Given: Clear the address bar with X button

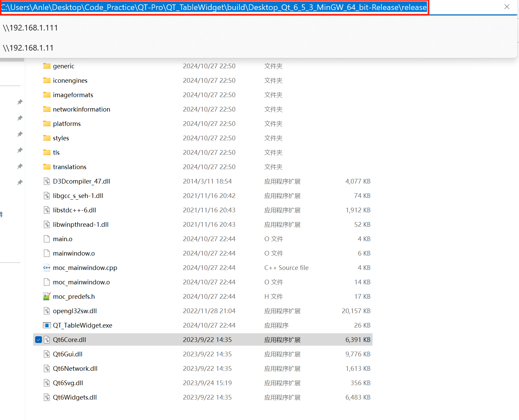Looking at the screenshot, I should click(x=507, y=7).
